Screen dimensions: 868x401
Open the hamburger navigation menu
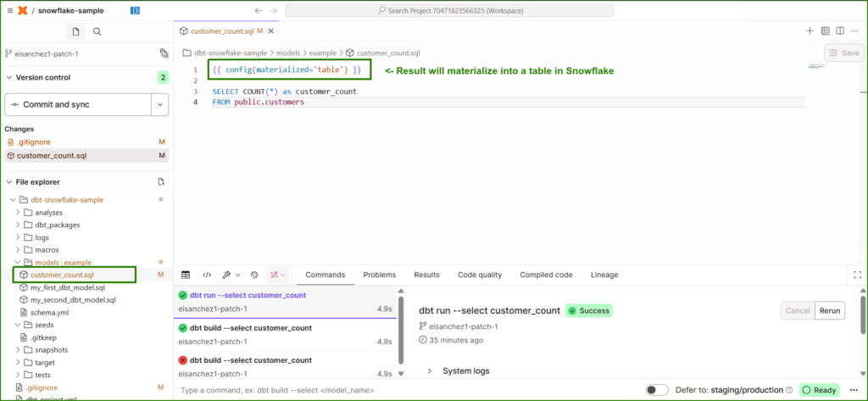[x=10, y=10]
